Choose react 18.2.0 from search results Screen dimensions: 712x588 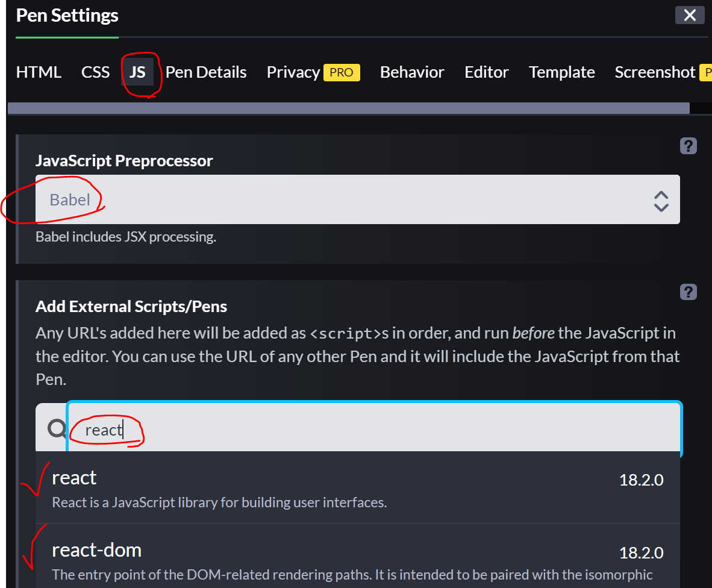357,488
